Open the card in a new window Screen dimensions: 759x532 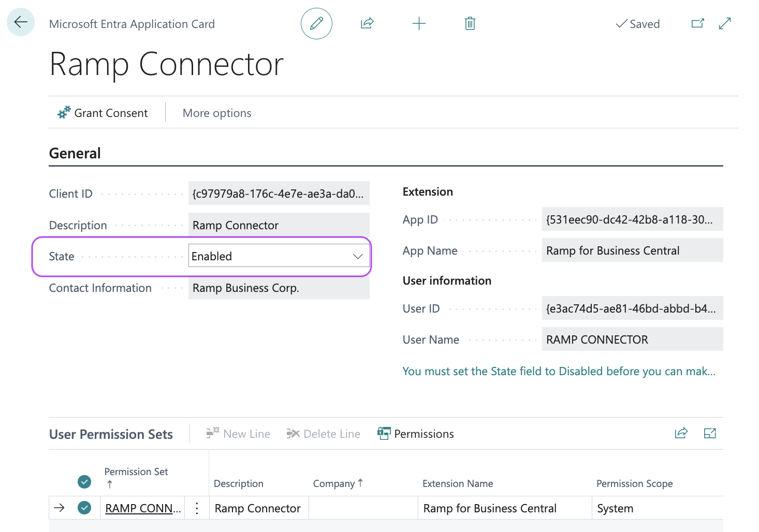[x=698, y=23]
